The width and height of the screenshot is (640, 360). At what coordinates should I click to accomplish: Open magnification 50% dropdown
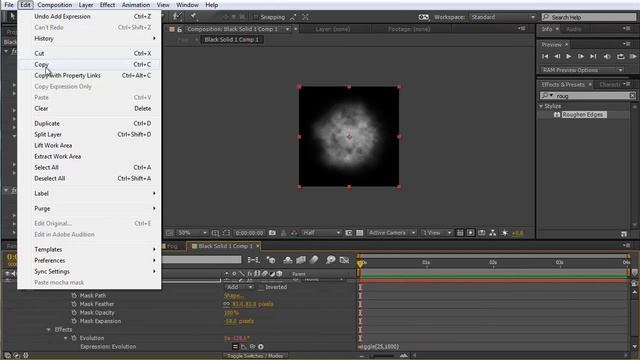click(x=192, y=233)
